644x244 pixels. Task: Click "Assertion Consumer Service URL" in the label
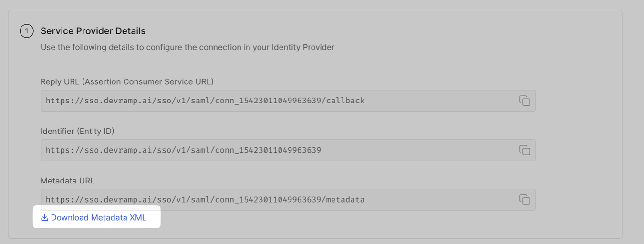click(x=148, y=81)
